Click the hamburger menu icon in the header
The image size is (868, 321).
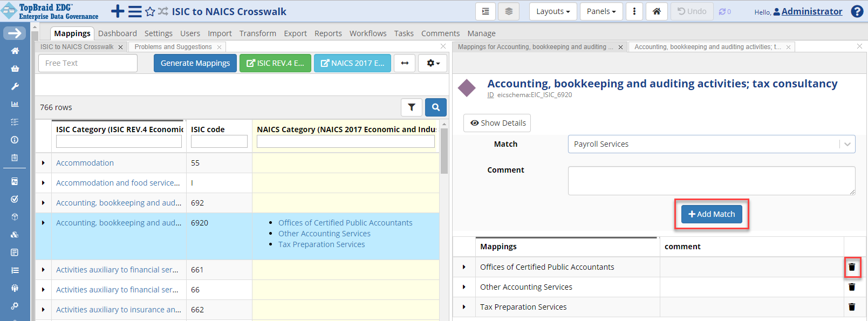tap(135, 11)
